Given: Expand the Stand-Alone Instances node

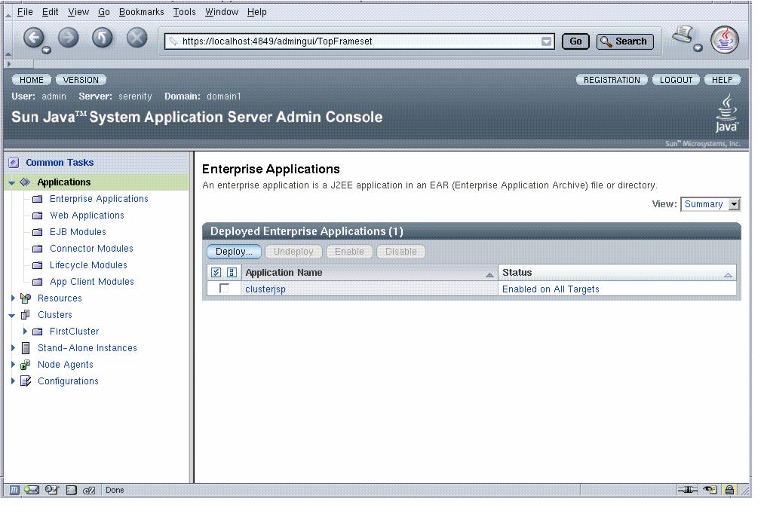Looking at the screenshot, I should (x=14, y=348).
